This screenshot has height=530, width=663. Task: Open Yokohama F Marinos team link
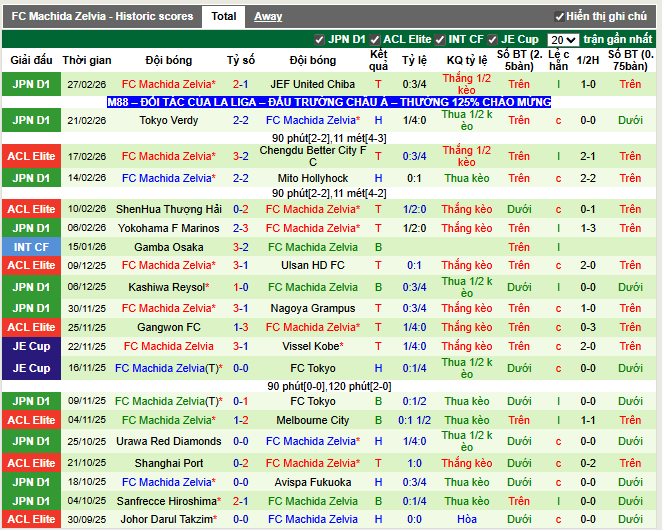click(x=169, y=228)
